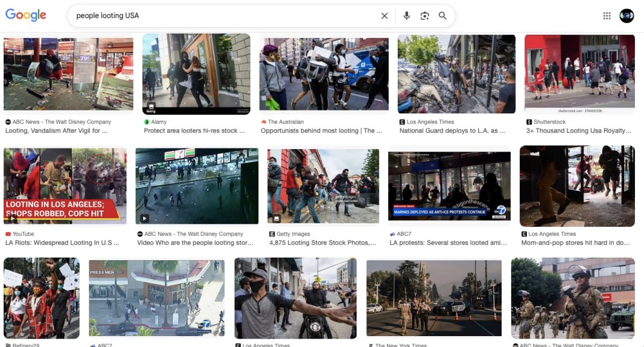Open "3+ Thousand Looting Usa Royalty" link
This screenshot has width=644, height=347.
tap(578, 130)
